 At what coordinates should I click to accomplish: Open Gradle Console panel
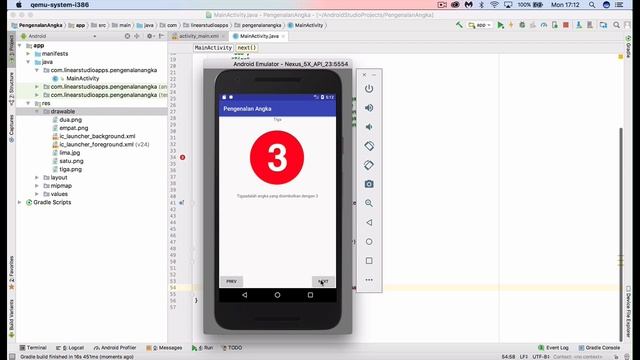599,348
